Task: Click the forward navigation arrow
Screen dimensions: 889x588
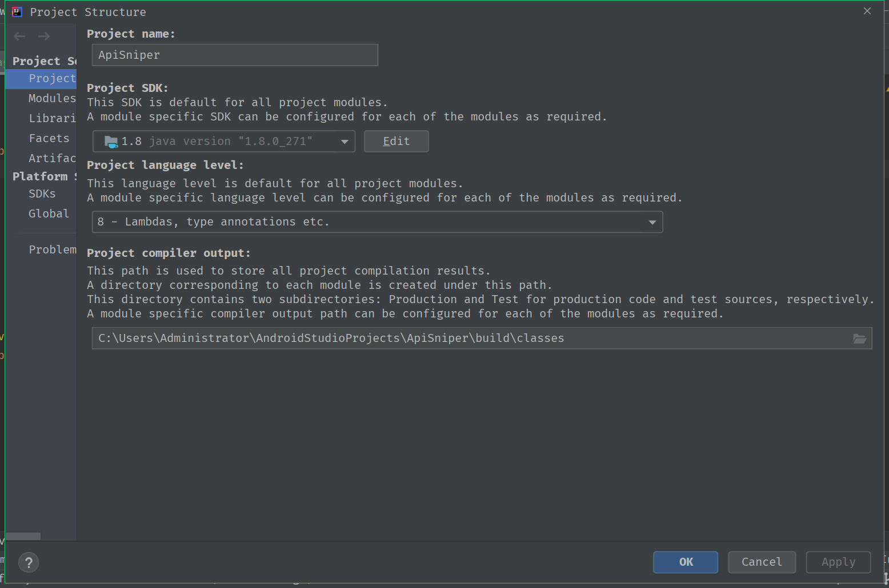Action: (x=43, y=36)
